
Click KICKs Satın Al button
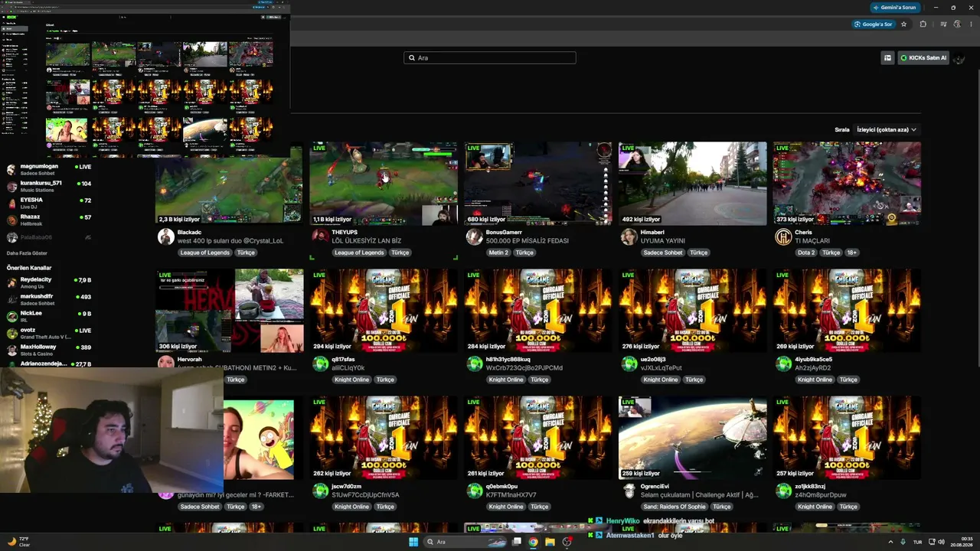[x=923, y=57]
